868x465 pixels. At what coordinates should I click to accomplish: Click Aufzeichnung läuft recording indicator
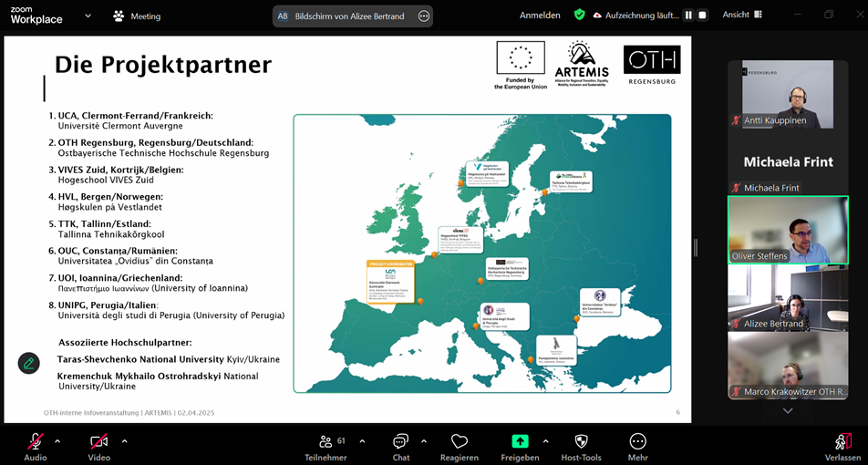coord(636,15)
